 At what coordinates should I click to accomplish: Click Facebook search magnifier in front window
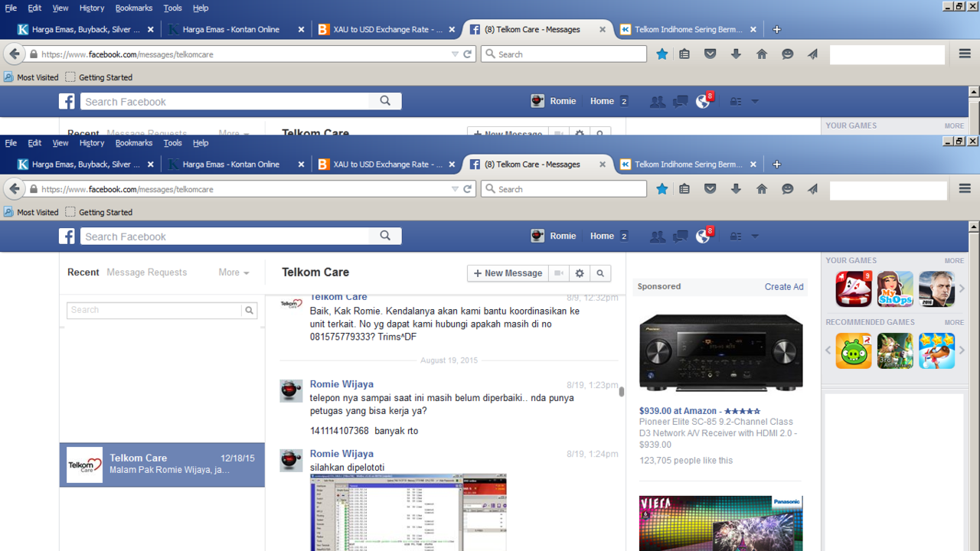point(385,236)
